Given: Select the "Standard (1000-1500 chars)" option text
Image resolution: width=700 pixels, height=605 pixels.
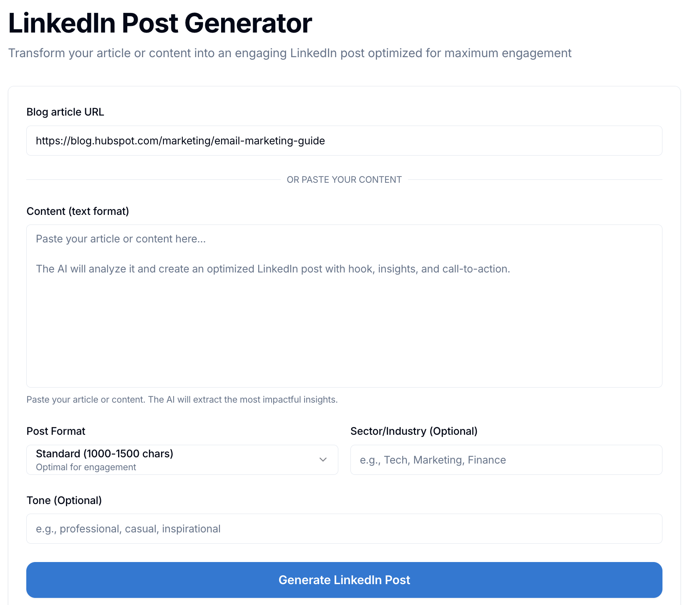Looking at the screenshot, I should tap(104, 454).
